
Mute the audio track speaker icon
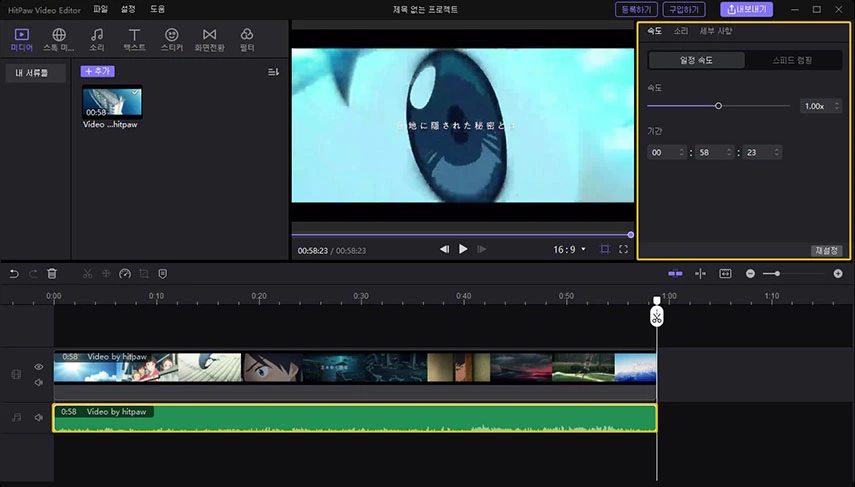(x=39, y=418)
